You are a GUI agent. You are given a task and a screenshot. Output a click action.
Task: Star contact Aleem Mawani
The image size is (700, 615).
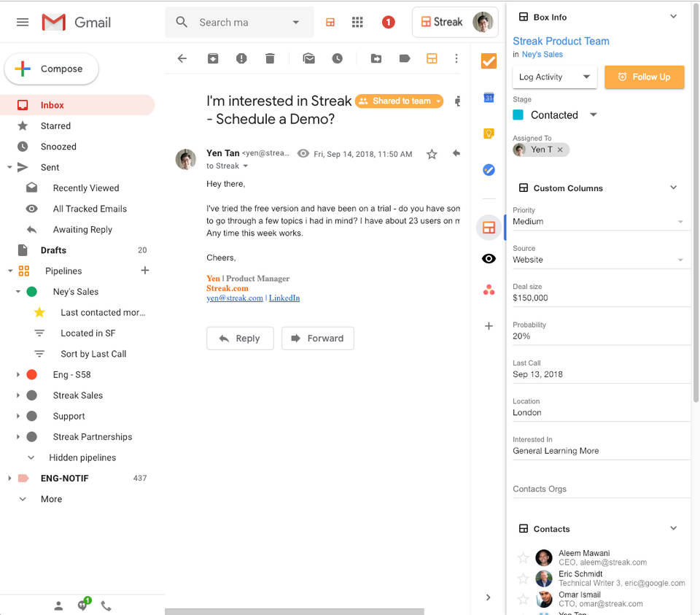point(523,558)
